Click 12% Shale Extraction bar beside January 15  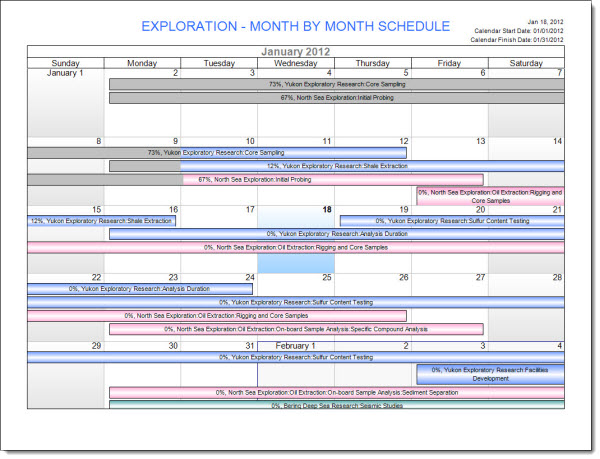(102, 221)
